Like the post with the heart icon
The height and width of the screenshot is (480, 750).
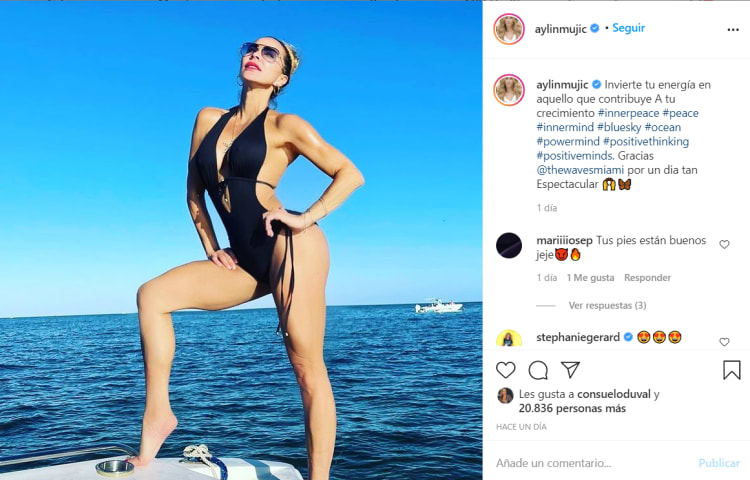pyautogui.click(x=506, y=371)
